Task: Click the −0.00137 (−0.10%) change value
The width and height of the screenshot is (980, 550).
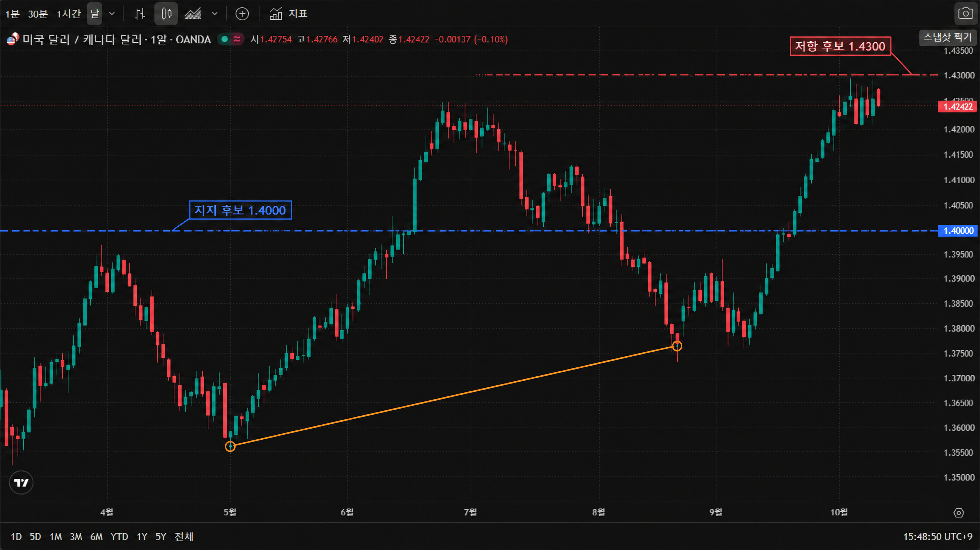Action: (x=471, y=39)
